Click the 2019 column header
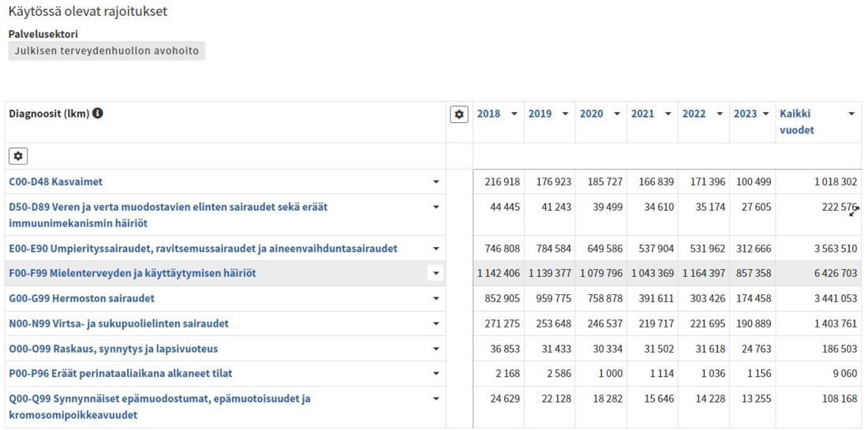Screen dimensions: 868x430 tap(540, 114)
